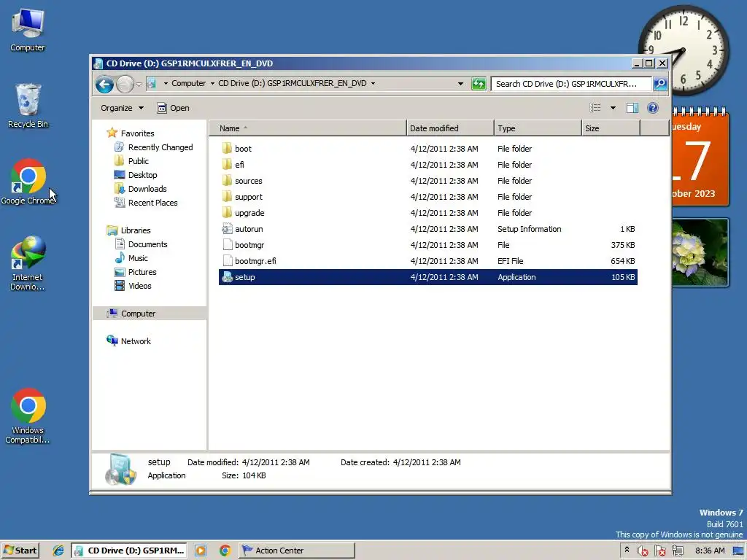The image size is (747, 560).
Task: Expand the dropdown arrow after Computer breadcrumb
Action: point(212,83)
